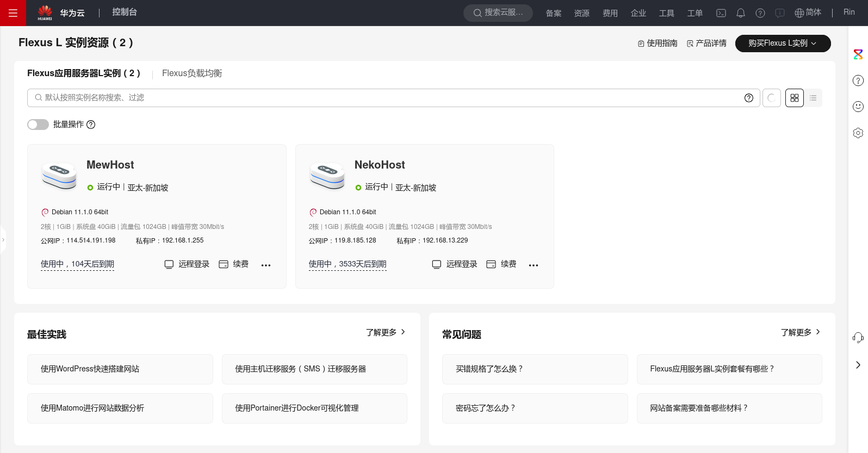Open the smiley feedback icon in sidebar

coord(858,107)
